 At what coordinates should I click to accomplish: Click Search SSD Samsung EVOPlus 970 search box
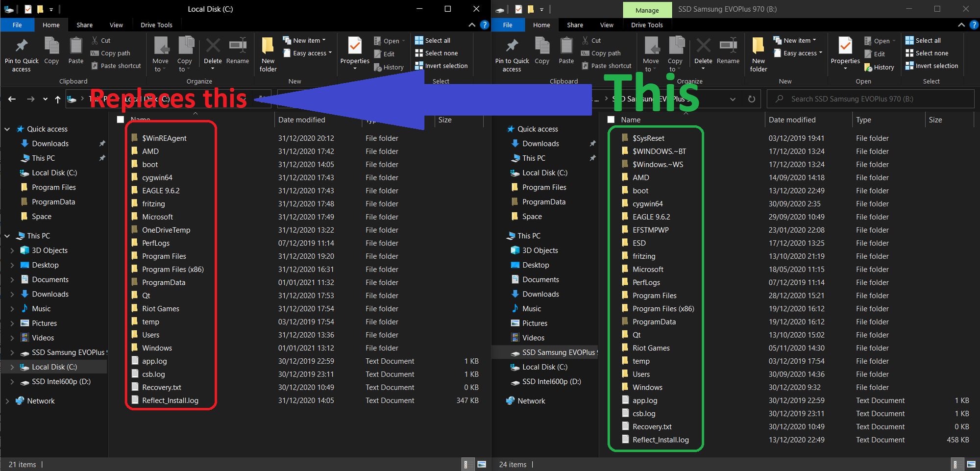tap(870, 99)
